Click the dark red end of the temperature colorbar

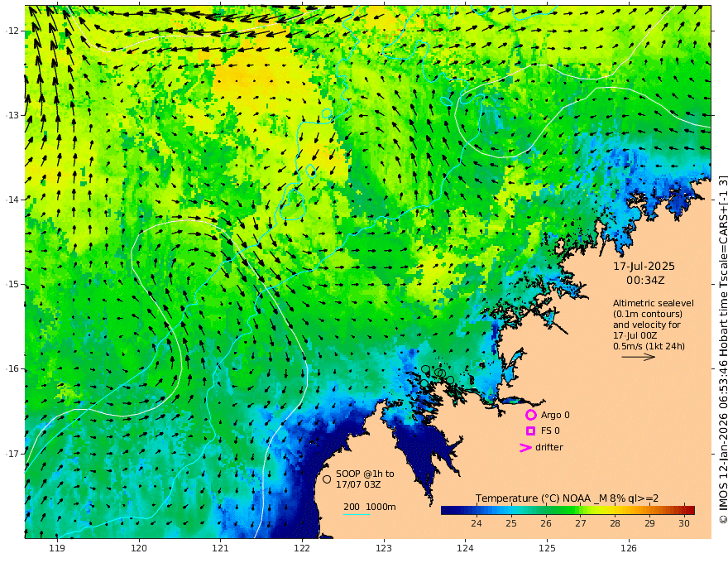(x=690, y=510)
